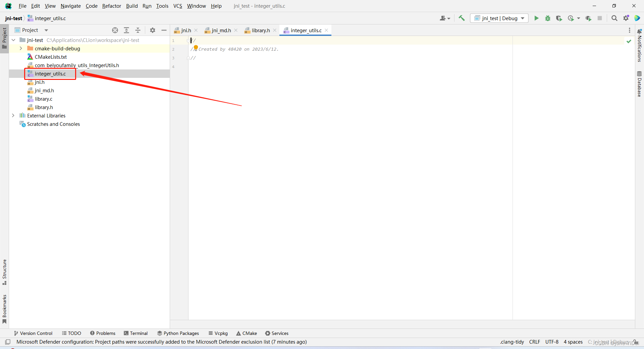This screenshot has height=349, width=644.
Task: Expand the cmake-build-debug folder
Action: [21, 48]
